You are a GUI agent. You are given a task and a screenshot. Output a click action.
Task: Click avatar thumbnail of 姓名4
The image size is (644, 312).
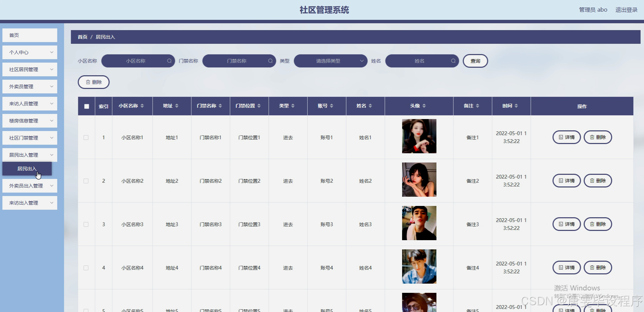tap(419, 266)
